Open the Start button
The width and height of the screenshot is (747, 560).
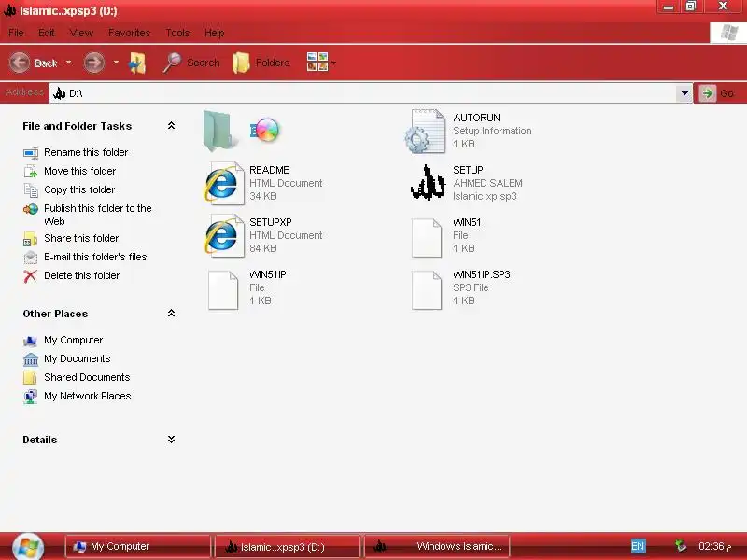(28, 547)
